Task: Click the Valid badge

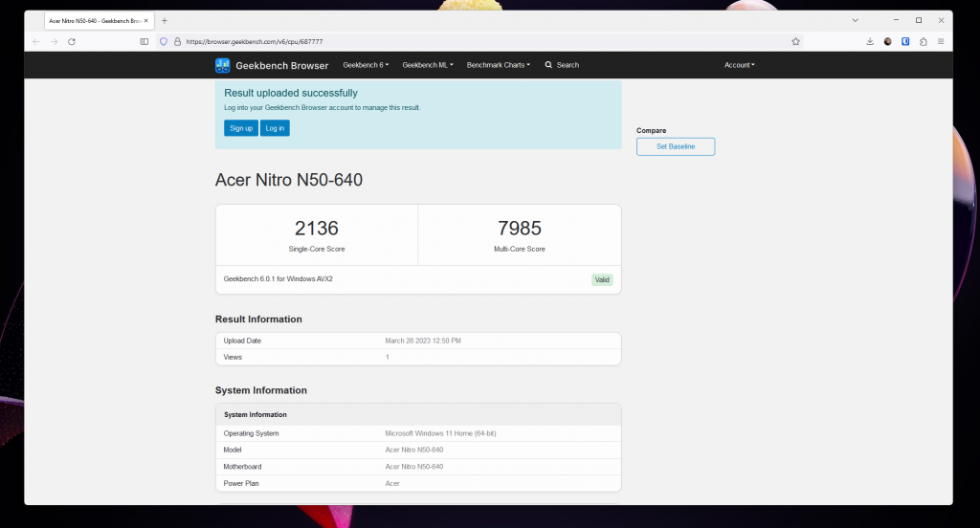Action: coord(602,280)
